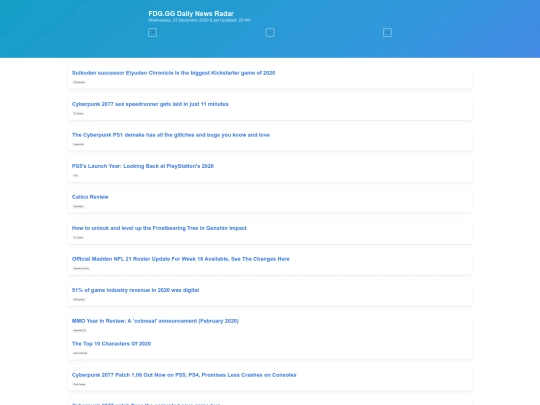This screenshot has height=405, width=540.
Task: Open the Official Madden NFL 21 Roster Update article
Action: (x=180, y=259)
